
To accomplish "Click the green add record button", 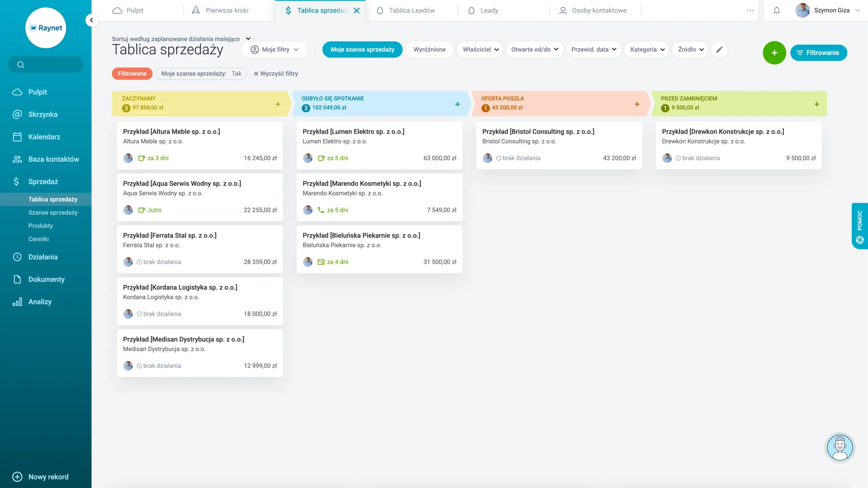I will [x=774, y=53].
